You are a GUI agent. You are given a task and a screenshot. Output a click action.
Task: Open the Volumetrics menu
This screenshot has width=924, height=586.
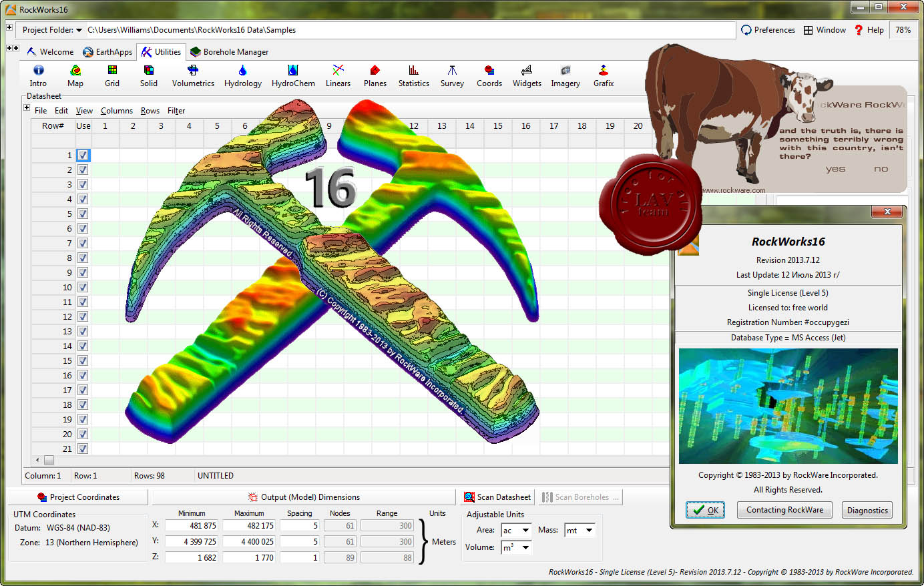(x=193, y=75)
